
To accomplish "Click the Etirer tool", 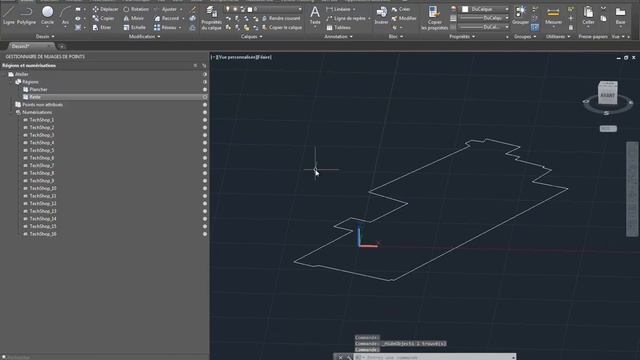I will (102, 27).
